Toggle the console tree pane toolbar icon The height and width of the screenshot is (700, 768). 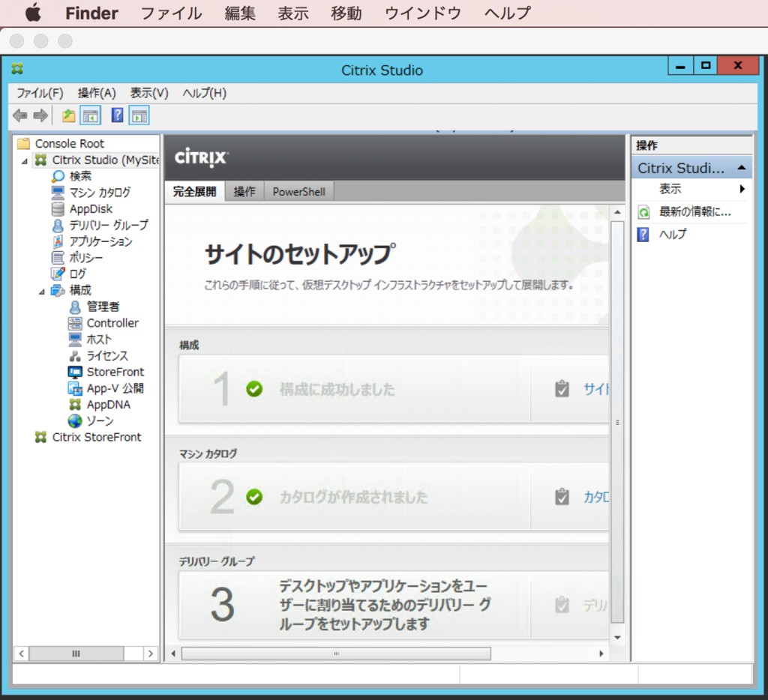(x=91, y=116)
